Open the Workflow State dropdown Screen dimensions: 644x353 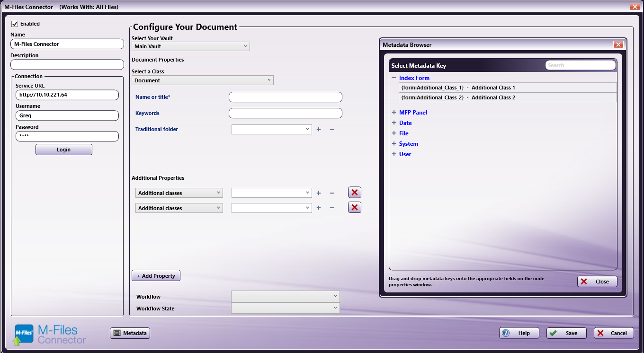285,308
